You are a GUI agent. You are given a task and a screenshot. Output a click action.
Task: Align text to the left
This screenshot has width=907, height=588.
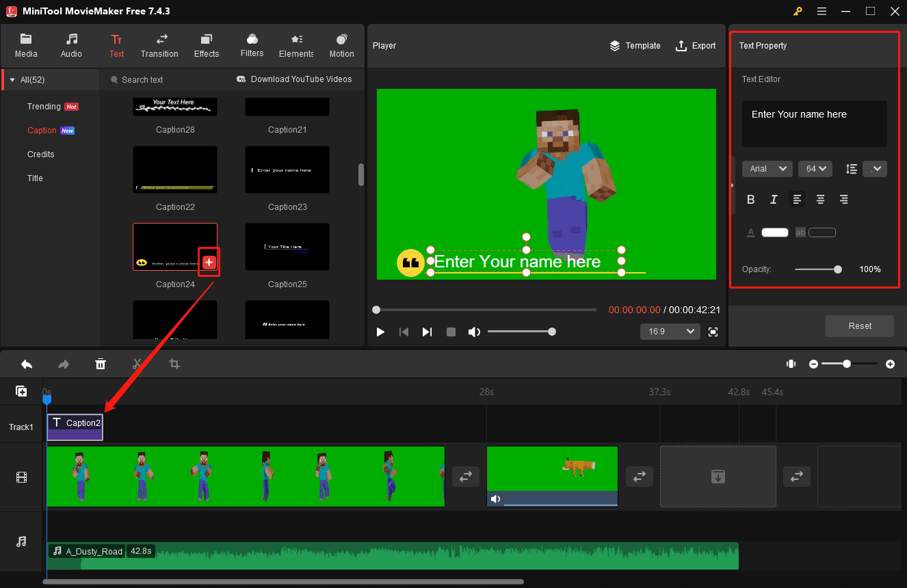pyautogui.click(x=797, y=200)
